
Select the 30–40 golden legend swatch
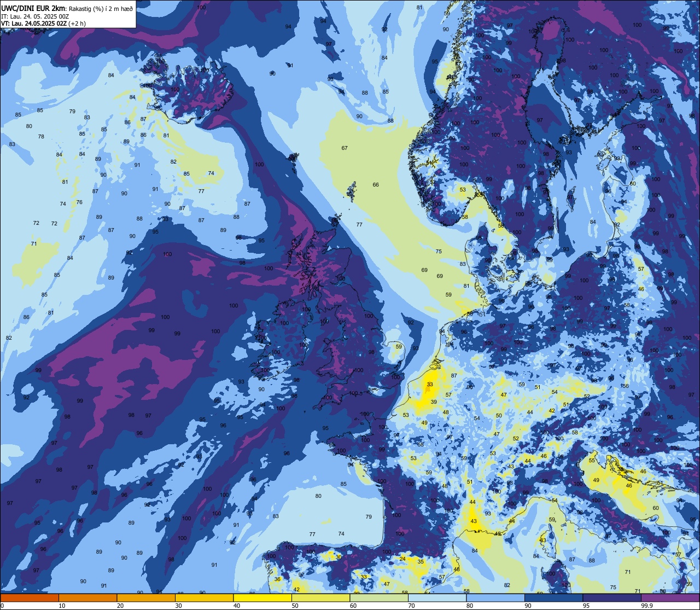[204, 597]
